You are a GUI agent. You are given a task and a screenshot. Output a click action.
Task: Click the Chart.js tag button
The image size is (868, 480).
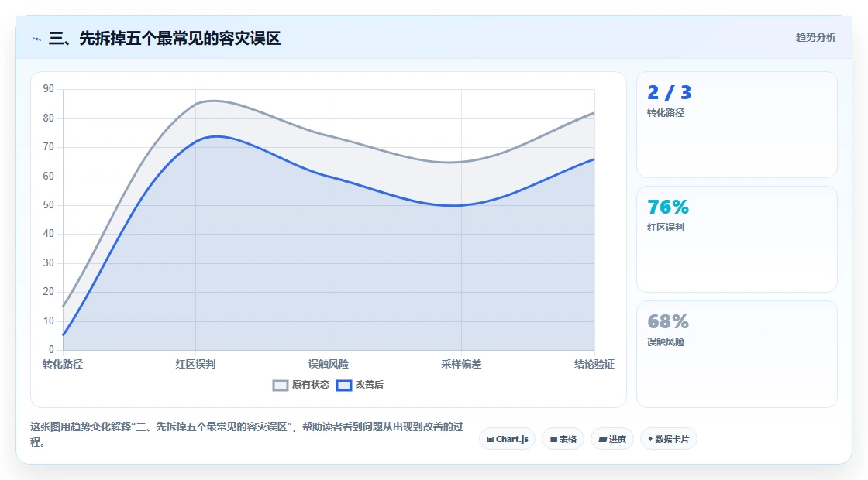pyautogui.click(x=507, y=439)
